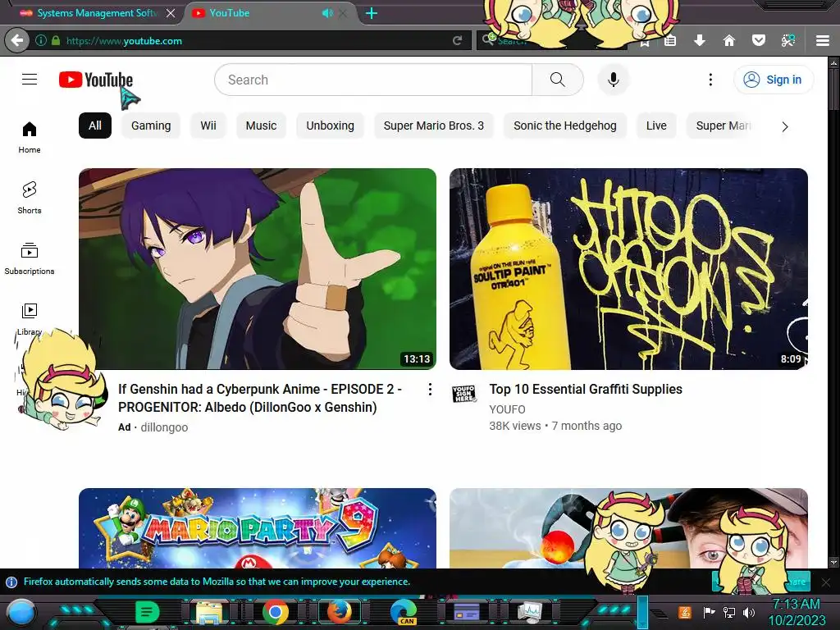Image resolution: width=840 pixels, height=630 pixels.
Task: Click the YouTube logo
Action: 96,80
